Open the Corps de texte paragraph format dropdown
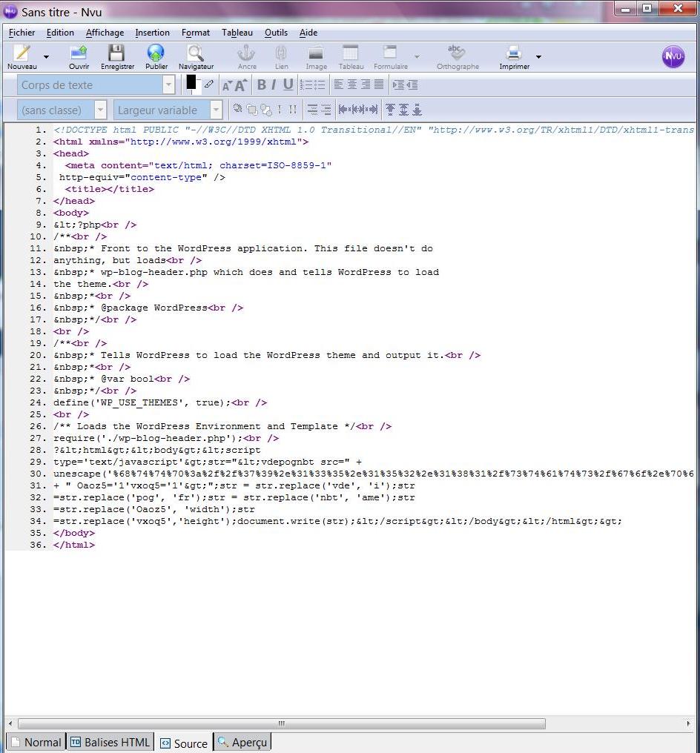Viewport: 700px width, 753px height. (x=96, y=85)
